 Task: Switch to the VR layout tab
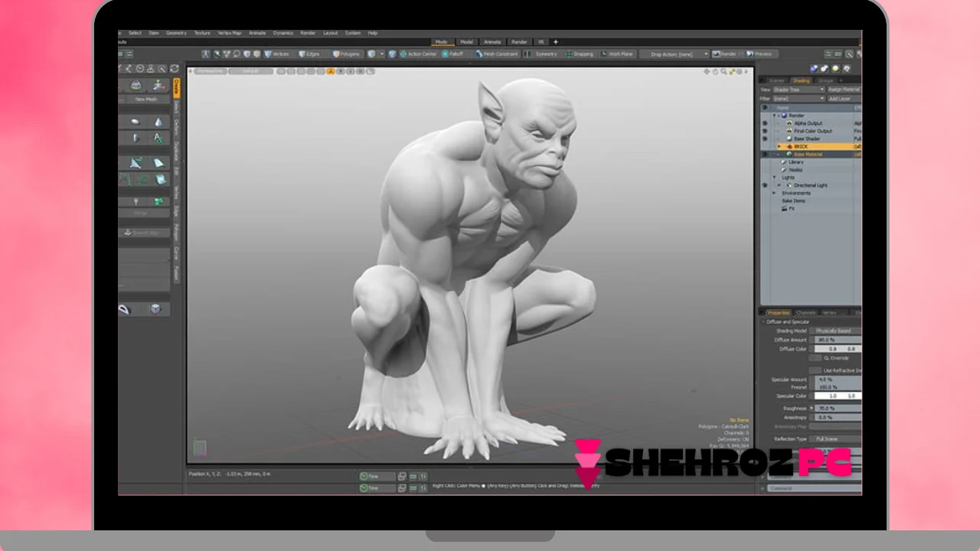[541, 42]
